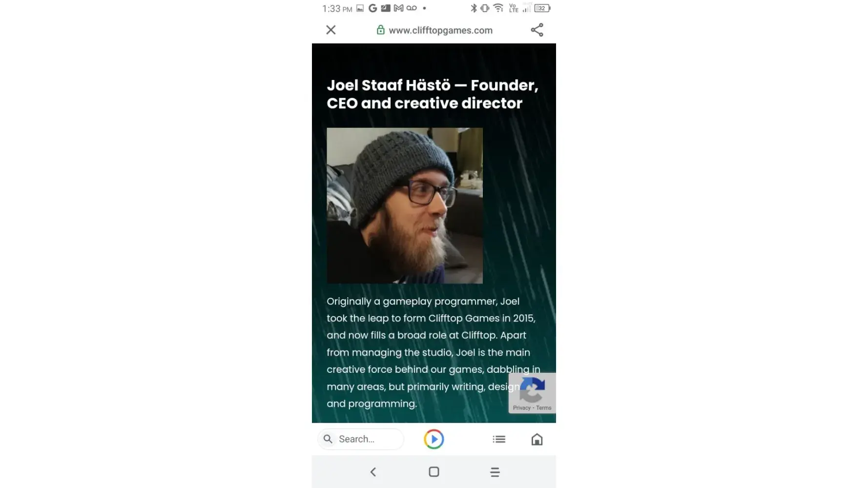This screenshot has height=488, width=868.
Task: Tap the green padlock security icon
Action: (380, 30)
